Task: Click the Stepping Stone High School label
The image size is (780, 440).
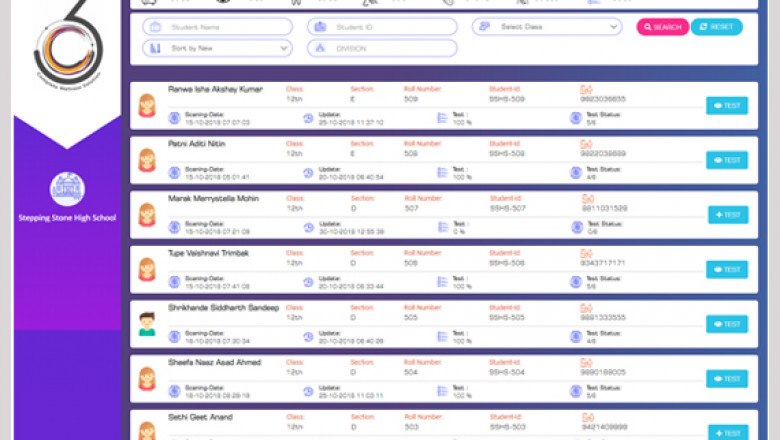Action: click(67, 218)
